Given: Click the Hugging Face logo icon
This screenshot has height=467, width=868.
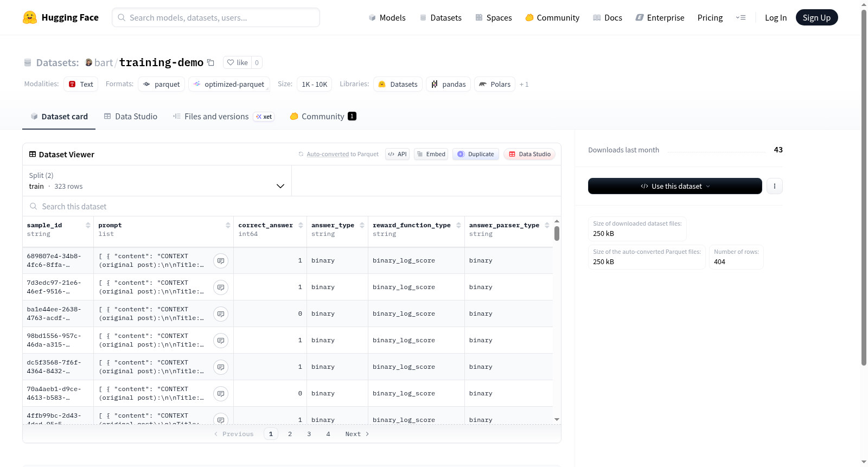Looking at the screenshot, I should coord(30,17).
